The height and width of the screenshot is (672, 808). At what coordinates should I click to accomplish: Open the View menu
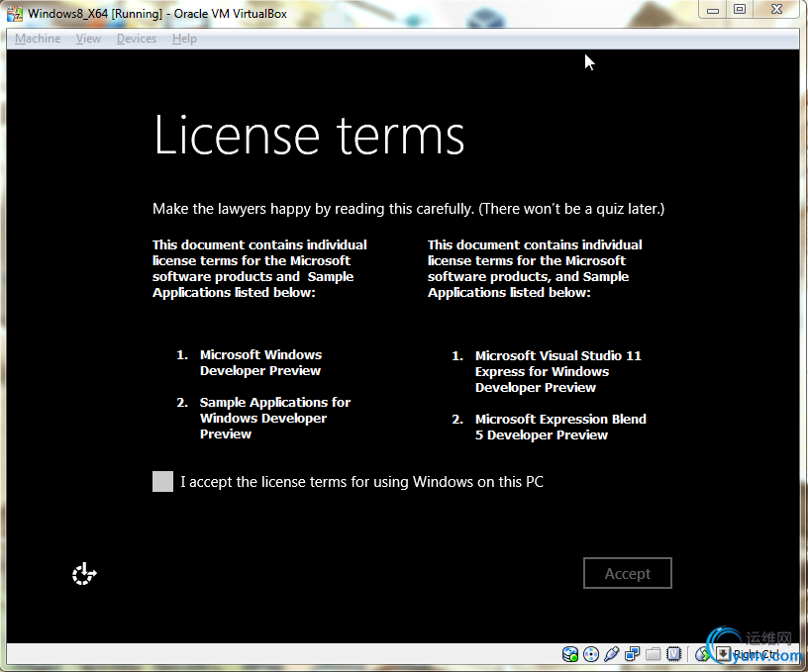88,39
